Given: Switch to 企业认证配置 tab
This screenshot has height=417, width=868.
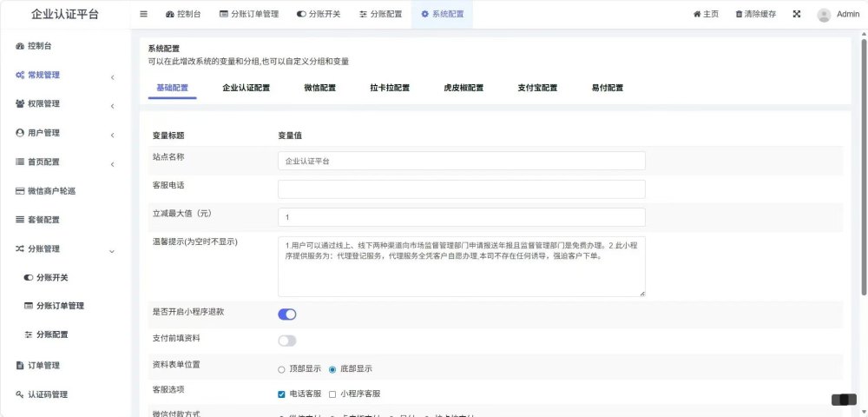Looking at the screenshot, I should [247, 88].
